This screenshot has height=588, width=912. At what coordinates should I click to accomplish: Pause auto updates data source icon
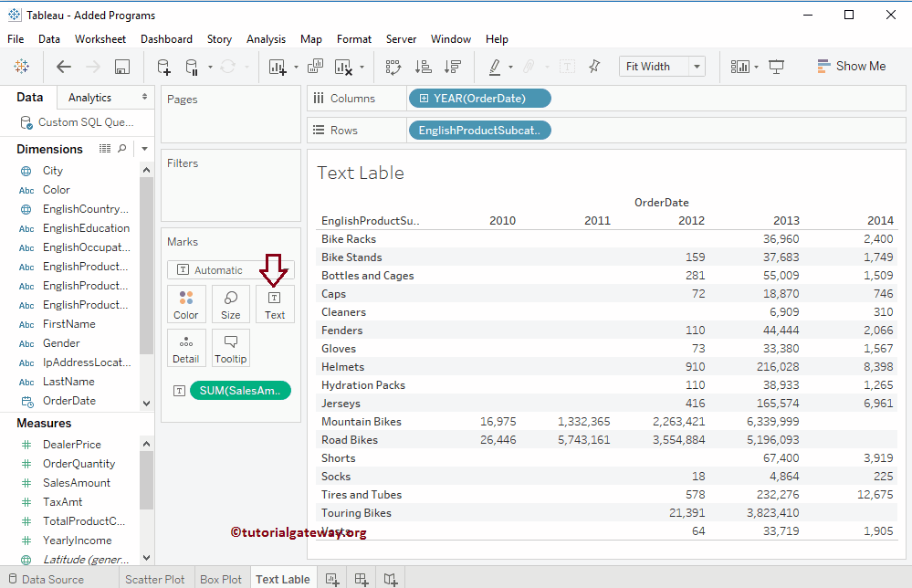pyautogui.click(x=192, y=67)
